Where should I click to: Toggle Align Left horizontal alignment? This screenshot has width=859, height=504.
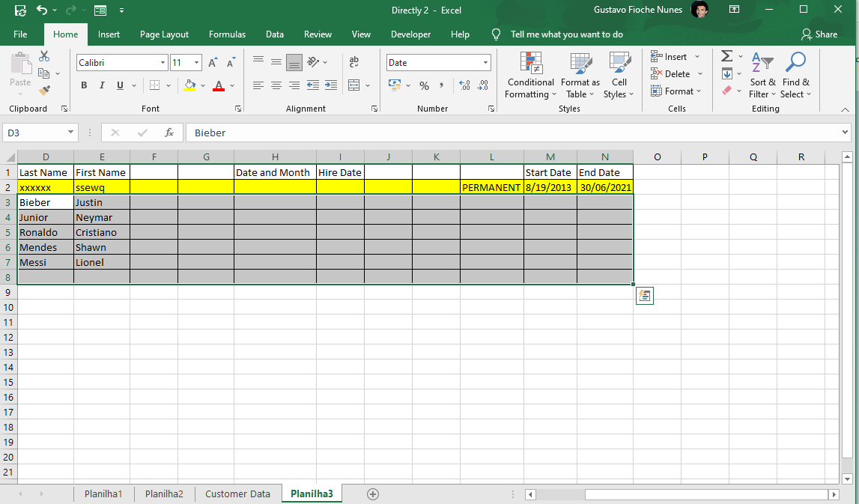pos(258,85)
